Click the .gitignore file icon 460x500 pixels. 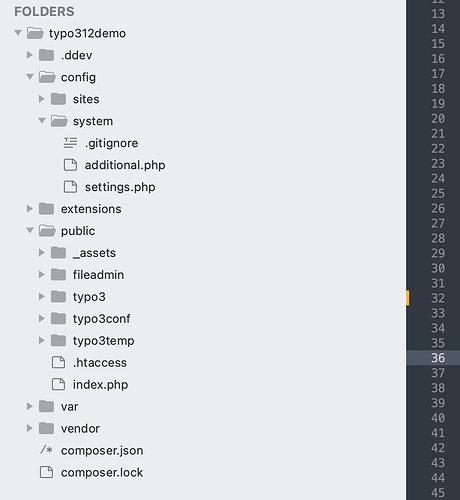[70, 143]
